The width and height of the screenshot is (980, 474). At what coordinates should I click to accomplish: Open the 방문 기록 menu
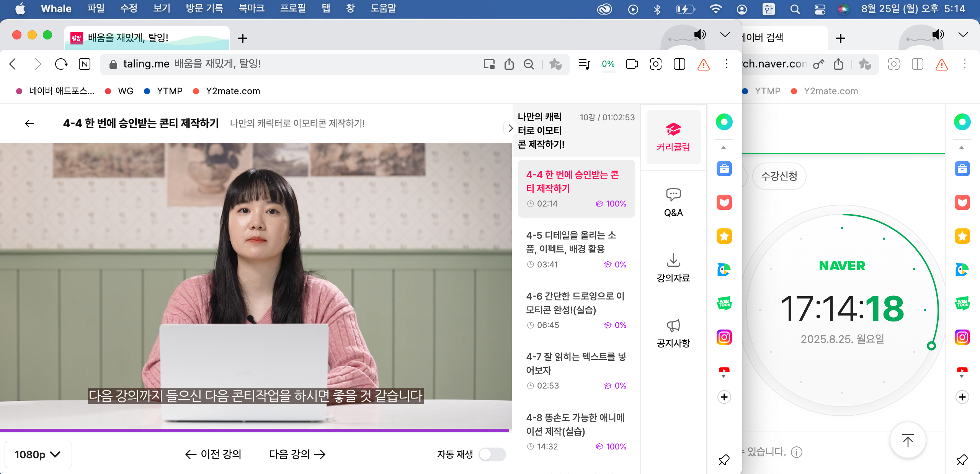204,8
